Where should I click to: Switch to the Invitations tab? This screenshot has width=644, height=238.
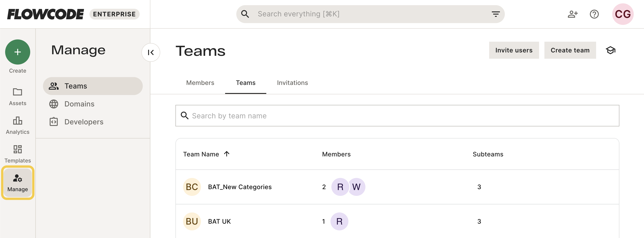[292, 83]
